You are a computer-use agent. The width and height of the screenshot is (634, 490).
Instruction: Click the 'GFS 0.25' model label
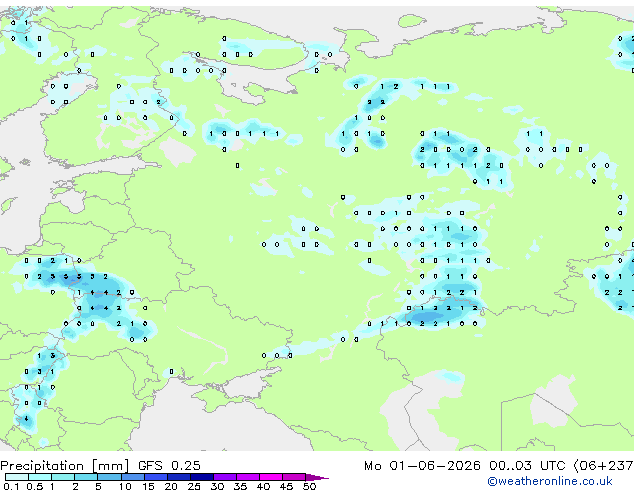[169, 466]
